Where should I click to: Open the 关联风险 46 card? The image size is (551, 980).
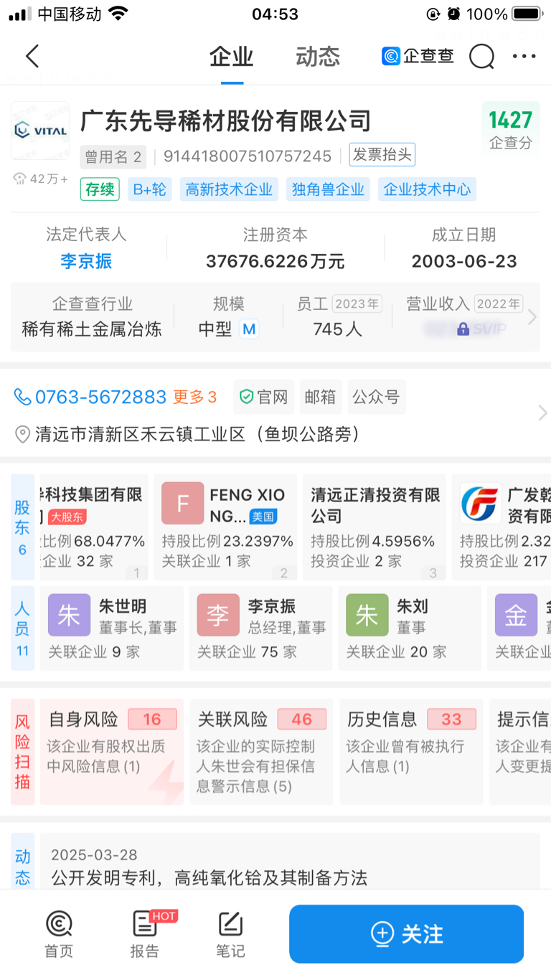point(261,752)
